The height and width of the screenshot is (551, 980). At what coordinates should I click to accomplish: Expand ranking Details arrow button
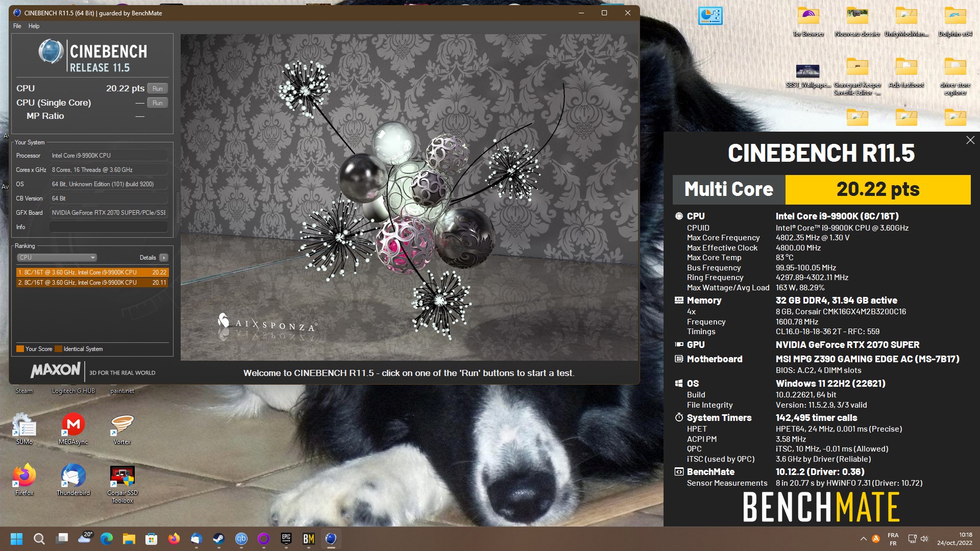click(164, 258)
